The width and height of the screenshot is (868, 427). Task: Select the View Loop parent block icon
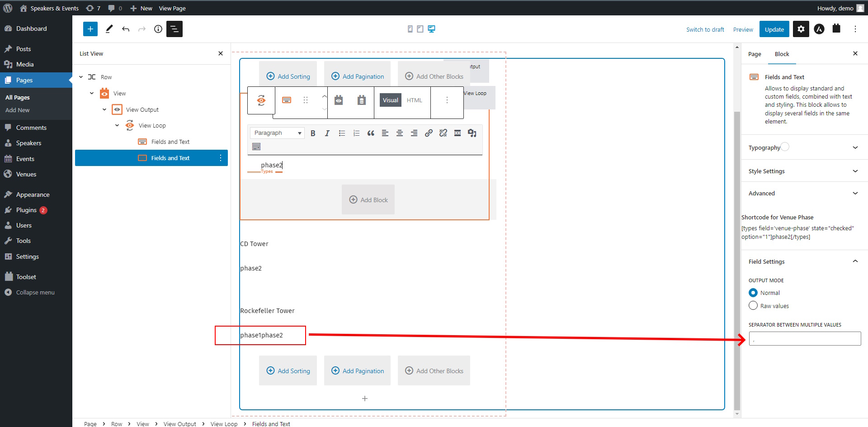pyautogui.click(x=261, y=100)
